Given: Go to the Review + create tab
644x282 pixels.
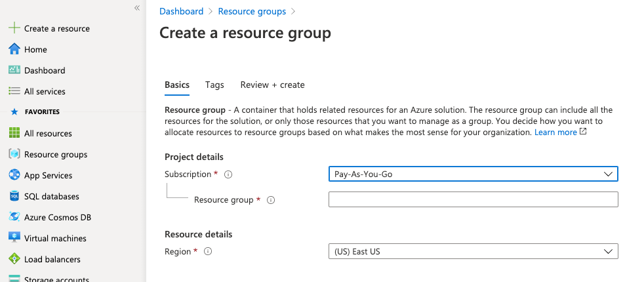Looking at the screenshot, I should coord(272,85).
